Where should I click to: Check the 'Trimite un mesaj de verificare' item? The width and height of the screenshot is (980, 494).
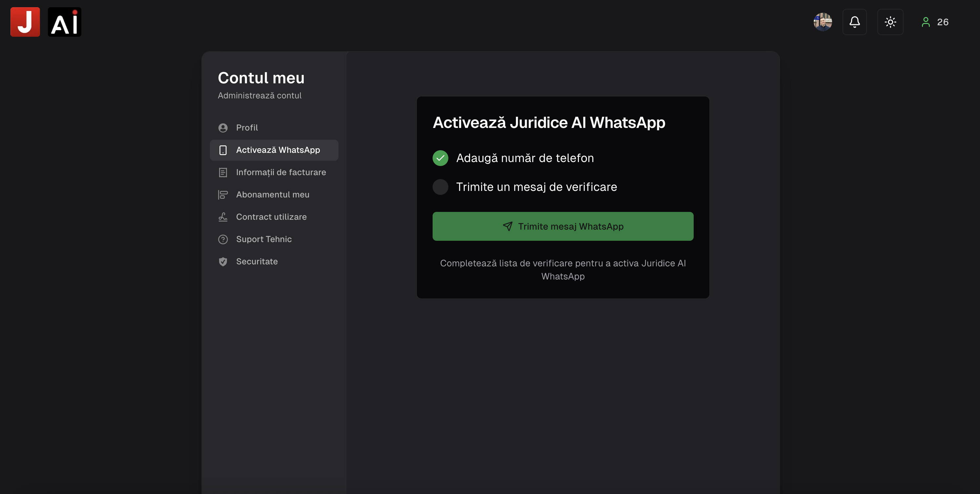pyautogui.click(x=440, y=187)
